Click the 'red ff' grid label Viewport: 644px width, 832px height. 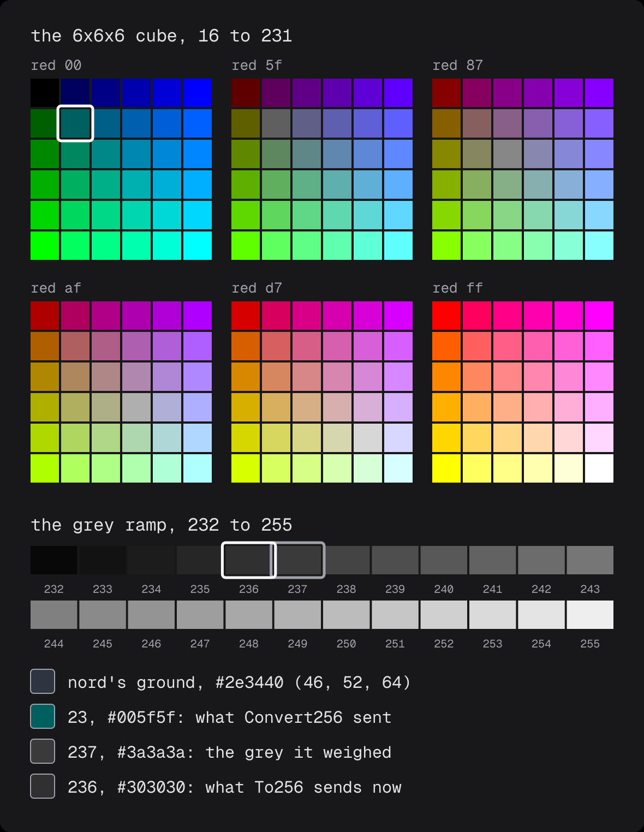[458, 288]
